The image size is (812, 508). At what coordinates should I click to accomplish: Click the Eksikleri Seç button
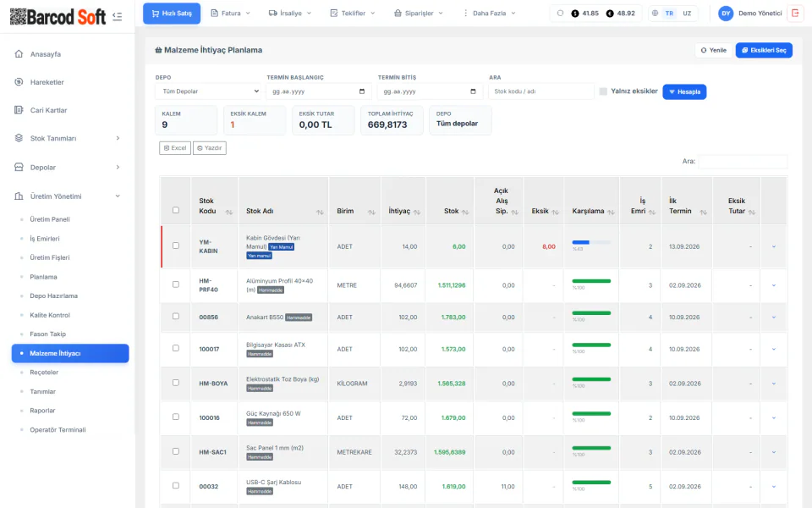[x=764, y=50]
